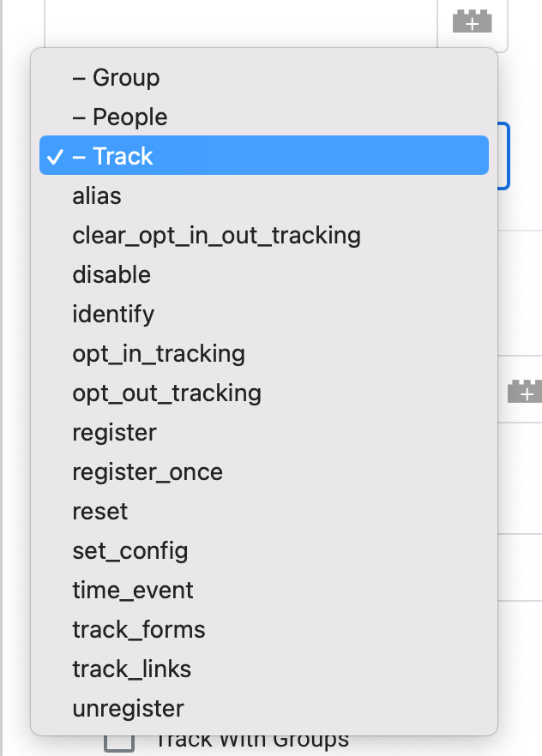Pick time_event from the menu

point(133,591)
